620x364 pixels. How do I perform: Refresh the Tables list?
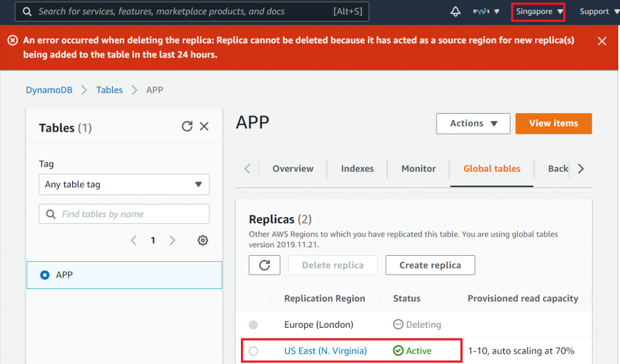click(x=187, y=126)
